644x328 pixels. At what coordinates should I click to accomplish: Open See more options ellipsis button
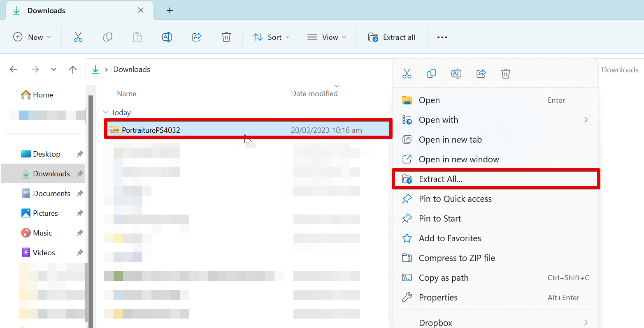442,37
